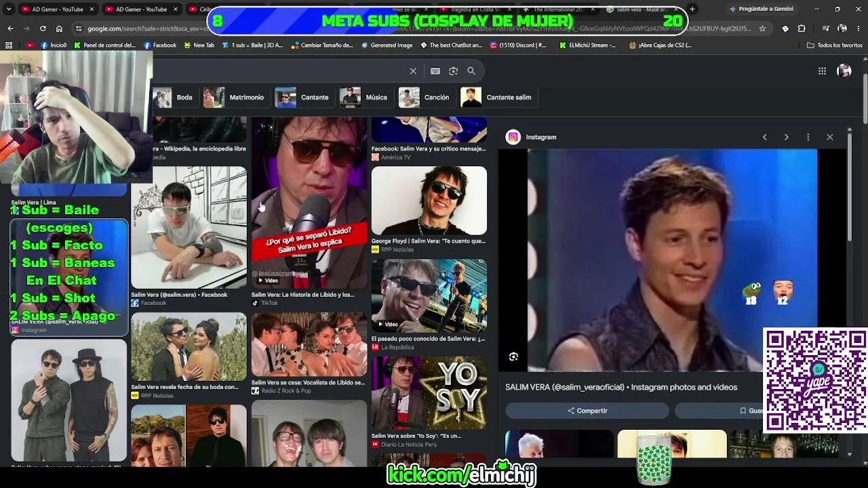Open the salim.vera Facebook image result
Viewport: 868px width, 488px height.
click(189, 228)
